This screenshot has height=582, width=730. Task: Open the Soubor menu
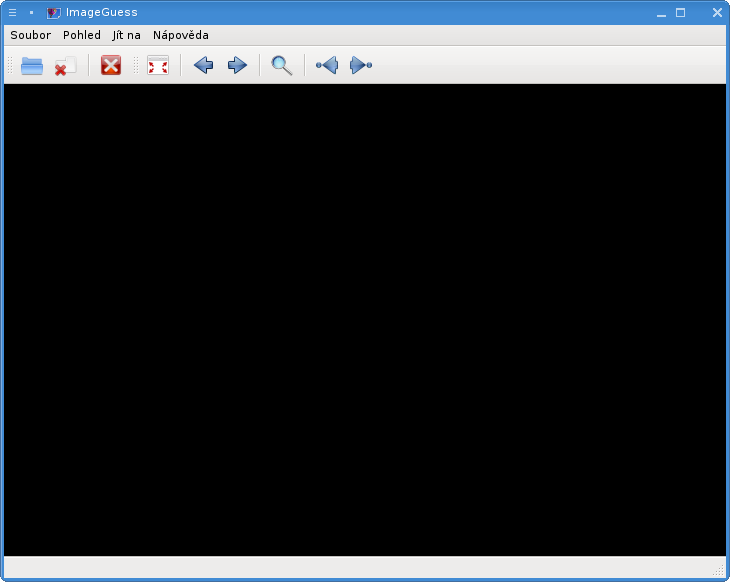31,35
